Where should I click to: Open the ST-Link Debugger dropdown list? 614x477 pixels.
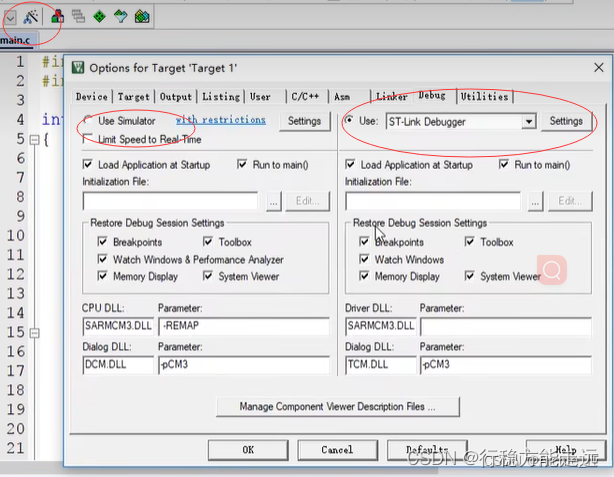point(529,122)
